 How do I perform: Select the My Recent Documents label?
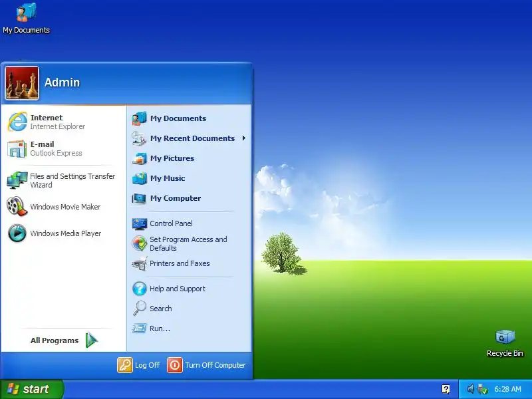coord(192,138)
